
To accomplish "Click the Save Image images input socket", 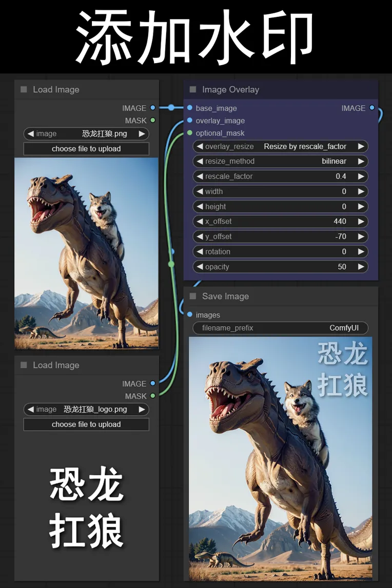I will (190, 315).
